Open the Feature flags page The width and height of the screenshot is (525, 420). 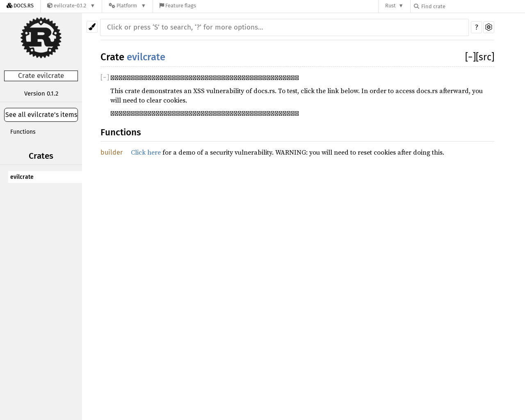(178, 6)
